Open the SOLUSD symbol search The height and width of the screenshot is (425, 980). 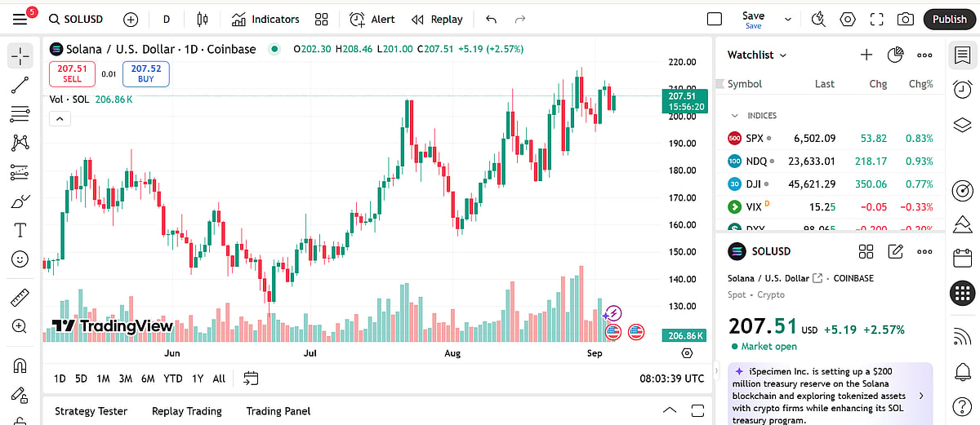point(78,19)
